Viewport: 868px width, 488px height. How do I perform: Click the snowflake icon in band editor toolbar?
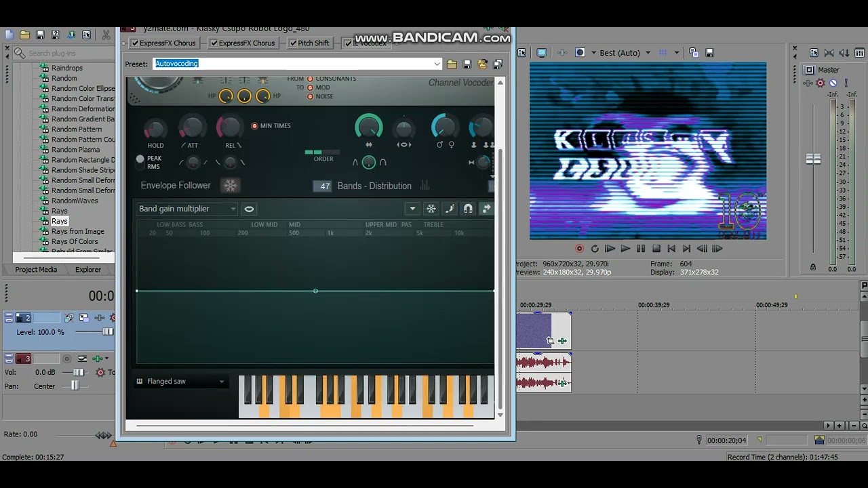tap(431, 209)
